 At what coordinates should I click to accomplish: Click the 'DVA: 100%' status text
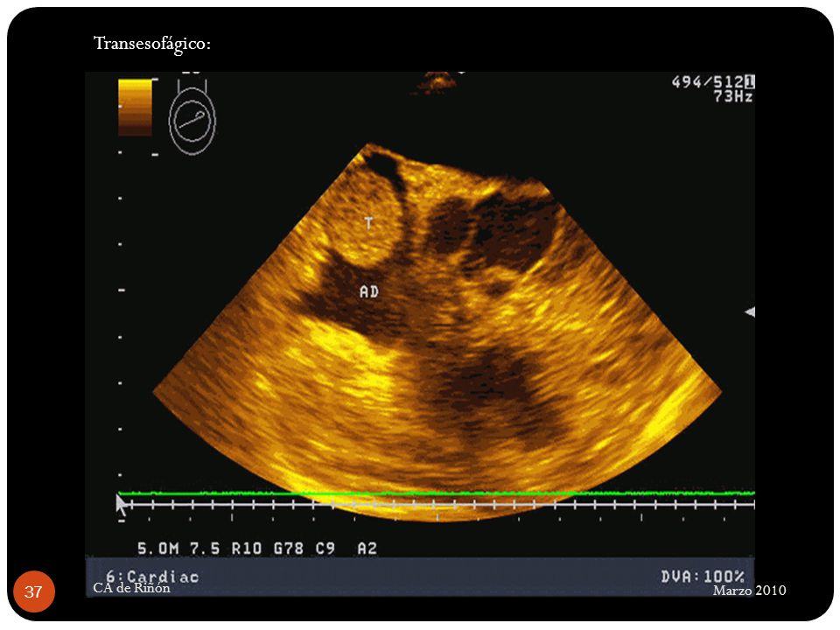pos(703,577)
